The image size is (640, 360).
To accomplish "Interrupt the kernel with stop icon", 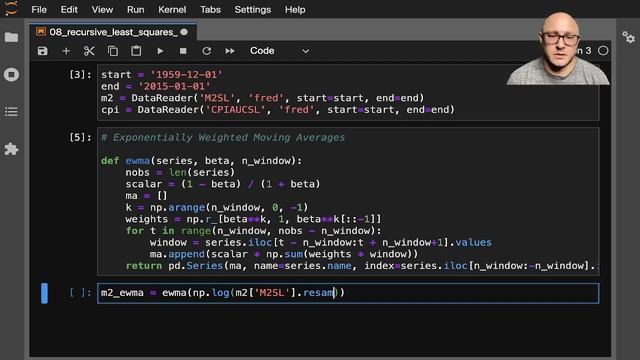I will point(183,51).
